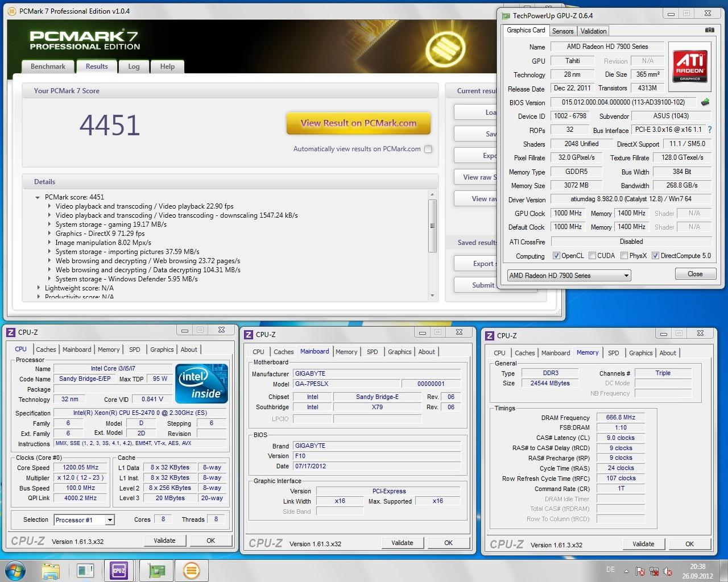Expand the Lightweight score N/A node
This screenshot has height=582, width=728.
pos(38,288)
